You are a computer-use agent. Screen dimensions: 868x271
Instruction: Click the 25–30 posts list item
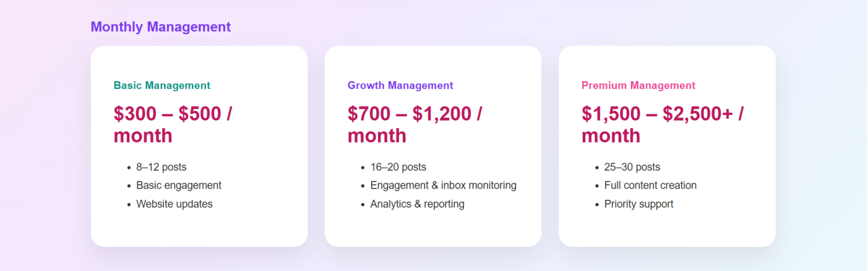click(x=632, y=167)
